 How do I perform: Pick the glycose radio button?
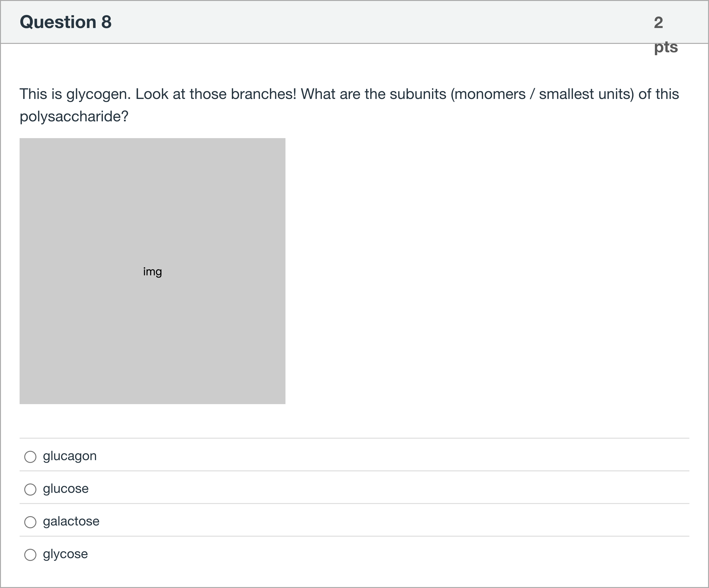[x=30, y=555]
